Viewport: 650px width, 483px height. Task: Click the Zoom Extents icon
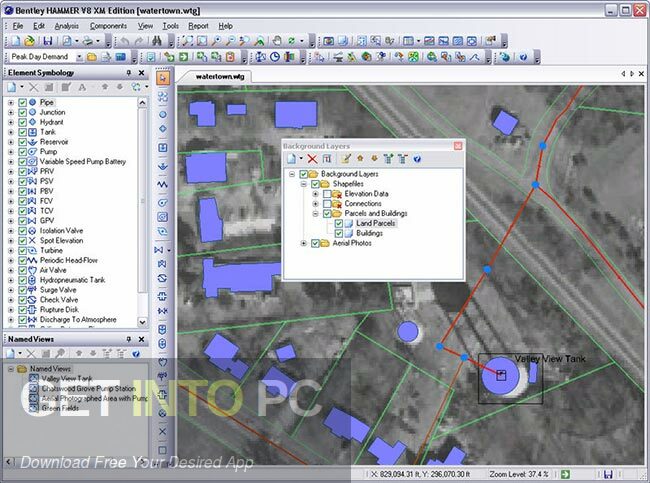pyautogui.click(x=187, y=41)
